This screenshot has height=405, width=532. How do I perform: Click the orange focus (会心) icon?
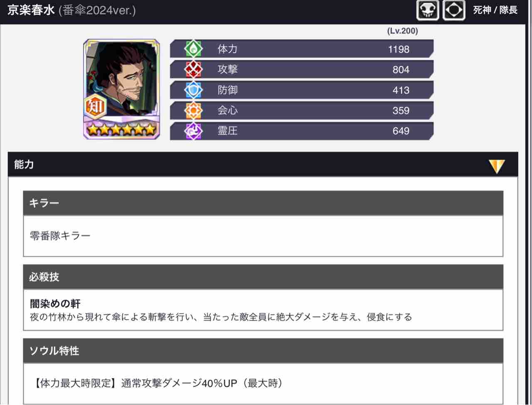[193, 110]
